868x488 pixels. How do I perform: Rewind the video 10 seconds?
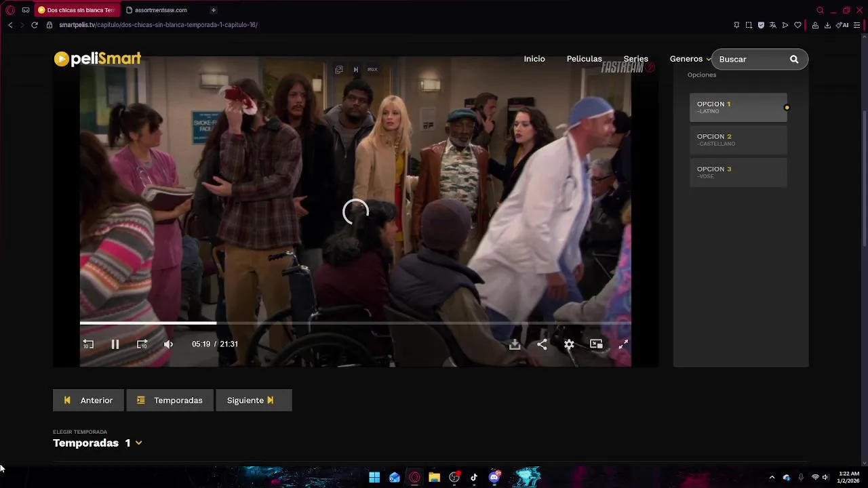[87, 344]
